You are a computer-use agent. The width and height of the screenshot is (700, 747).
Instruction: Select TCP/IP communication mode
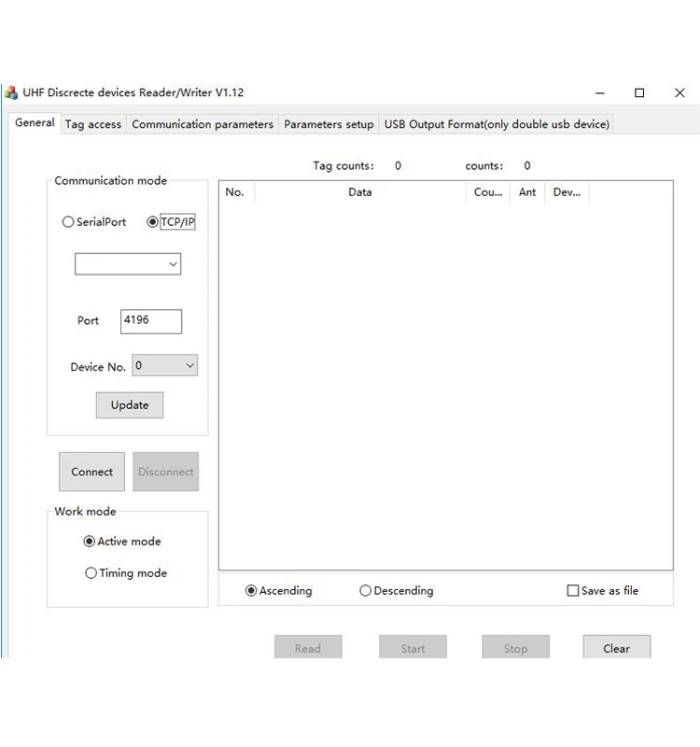(x=153, y=222)
